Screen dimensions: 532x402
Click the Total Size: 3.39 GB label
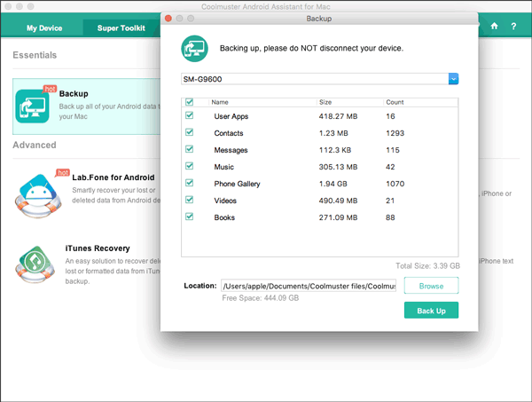point(427,266)
